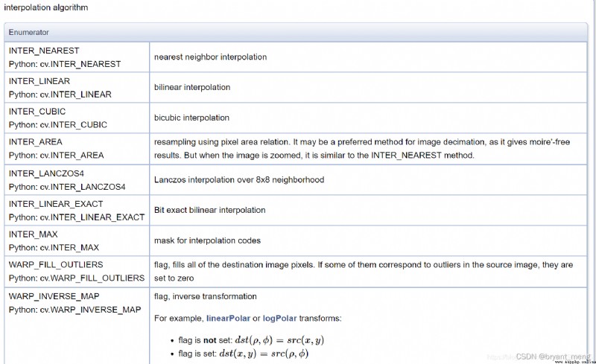Screen dimensions: 596x364
Task: Click 'bicubic interpolation' description
Action: point(191,118)
